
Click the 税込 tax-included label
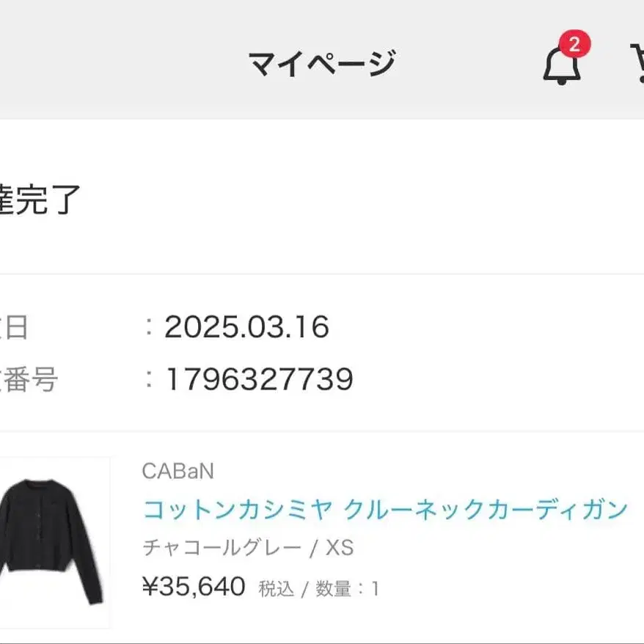pos(276,588)
